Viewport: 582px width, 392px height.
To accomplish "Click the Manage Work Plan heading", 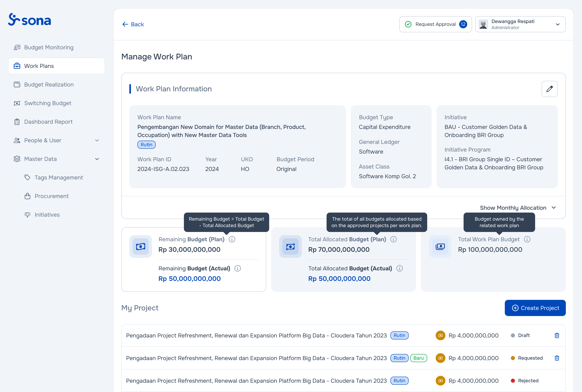I will (x=156, y=57).
